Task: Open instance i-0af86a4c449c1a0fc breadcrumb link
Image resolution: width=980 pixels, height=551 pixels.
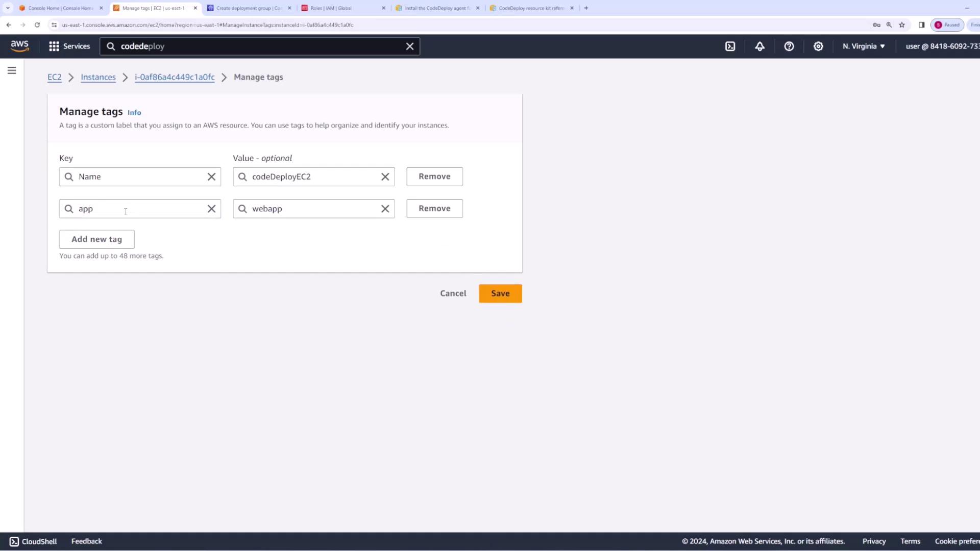Action: [175, 77]
